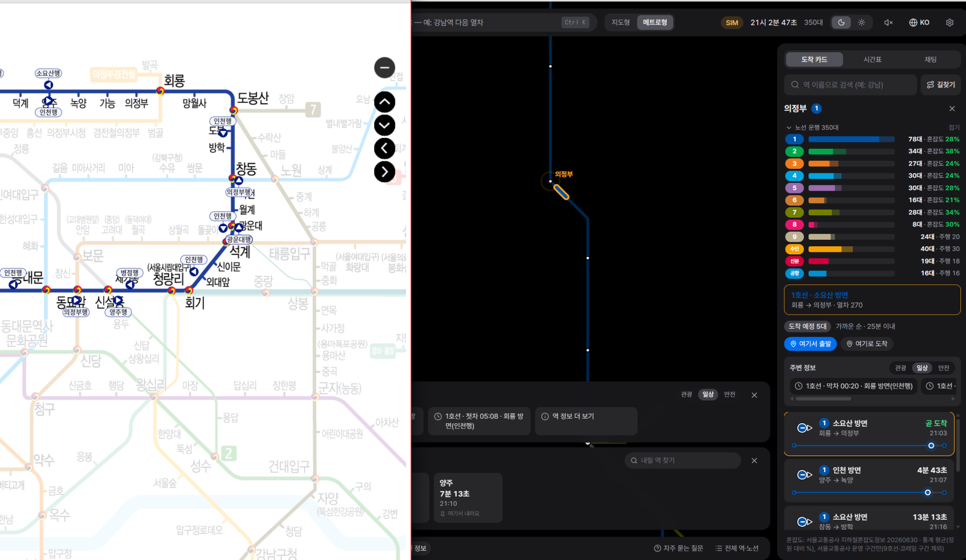
Task: Click 여기서 출발 button
Action: click(811, 344)
